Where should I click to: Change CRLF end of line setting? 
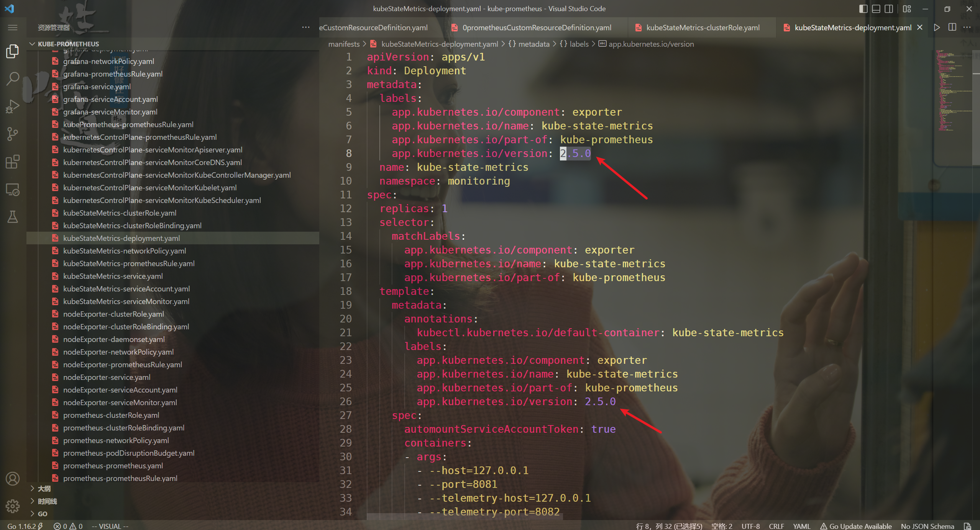(776, 526)
